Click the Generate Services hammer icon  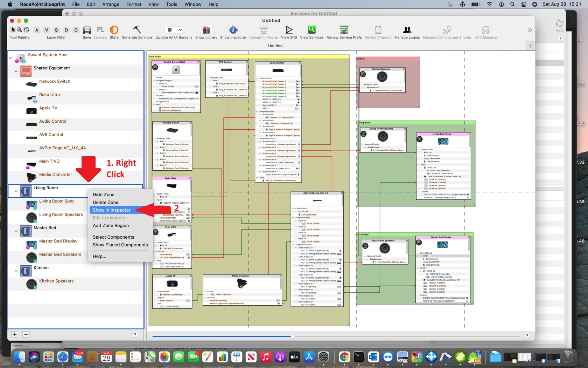point(137,30)
